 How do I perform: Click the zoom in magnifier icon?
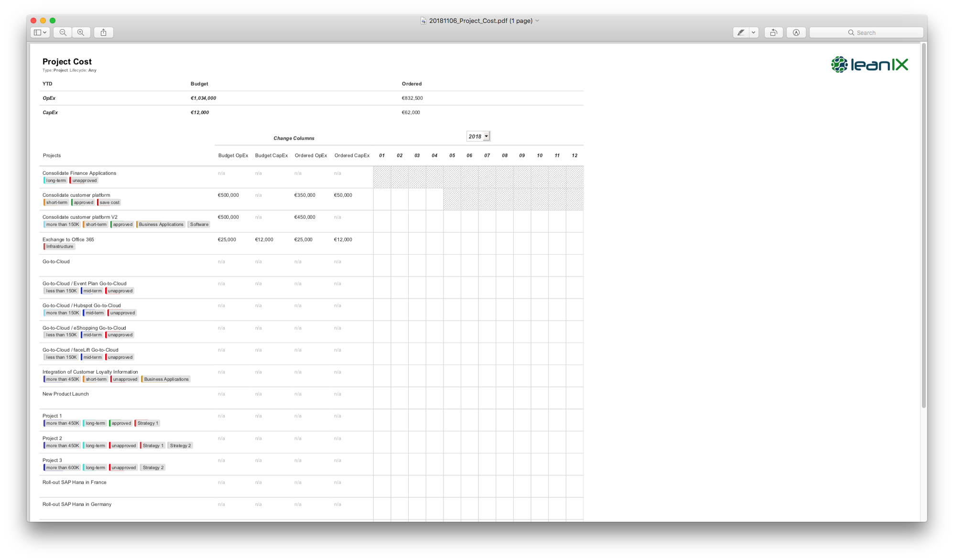81,32
